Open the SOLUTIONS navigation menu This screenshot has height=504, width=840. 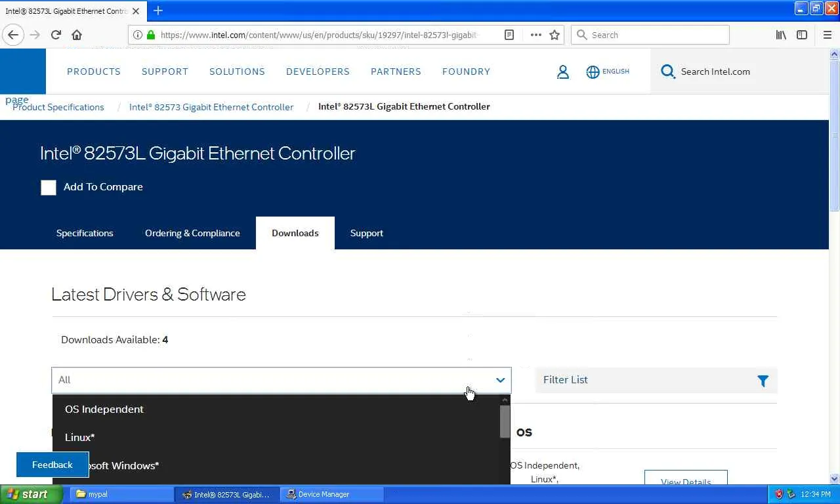(237, 72)
